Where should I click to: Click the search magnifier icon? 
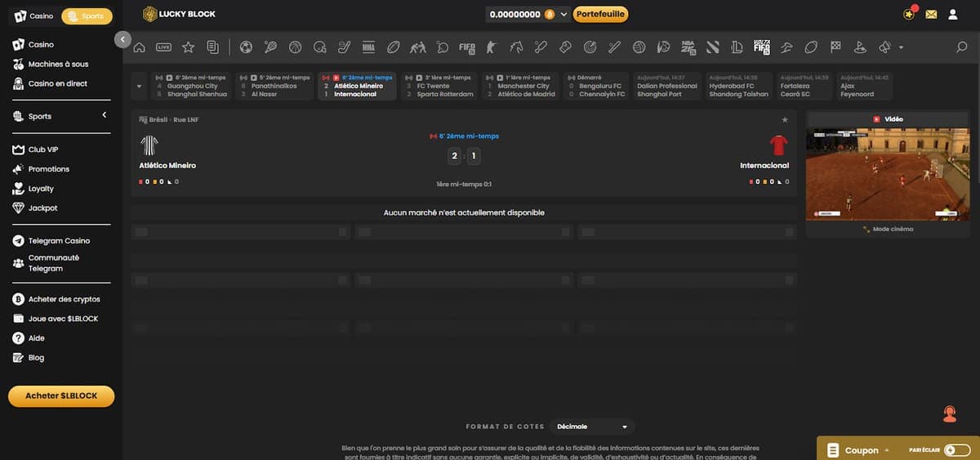[961, 47]
